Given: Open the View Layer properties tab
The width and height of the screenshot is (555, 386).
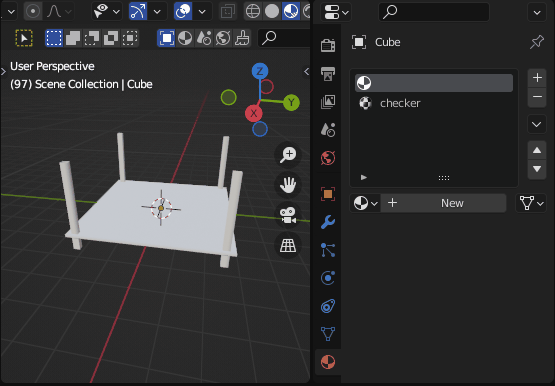Looking at the screenshot, I should tap(328, 102).
